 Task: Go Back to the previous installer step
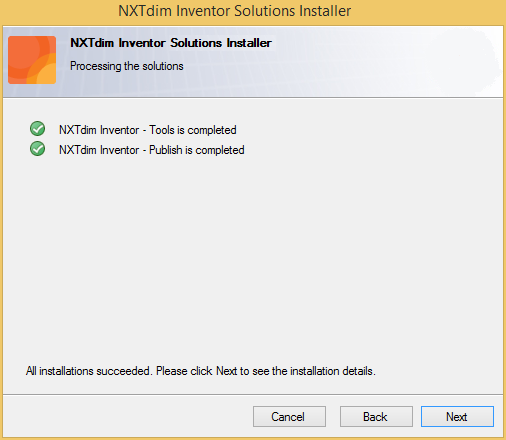click(x=376, y=416)
